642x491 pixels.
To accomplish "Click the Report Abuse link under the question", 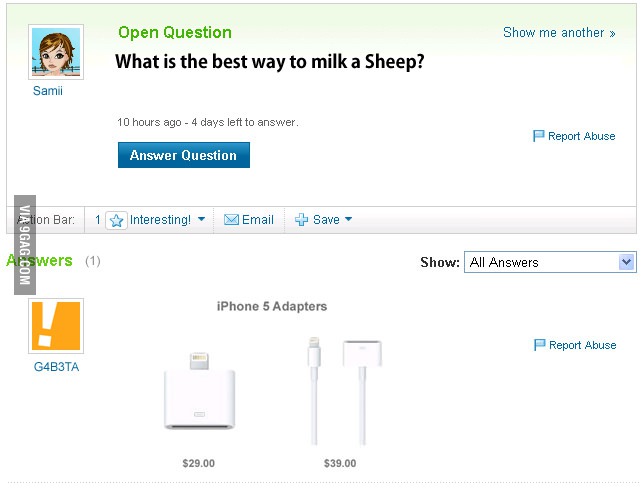I will 581,136.
